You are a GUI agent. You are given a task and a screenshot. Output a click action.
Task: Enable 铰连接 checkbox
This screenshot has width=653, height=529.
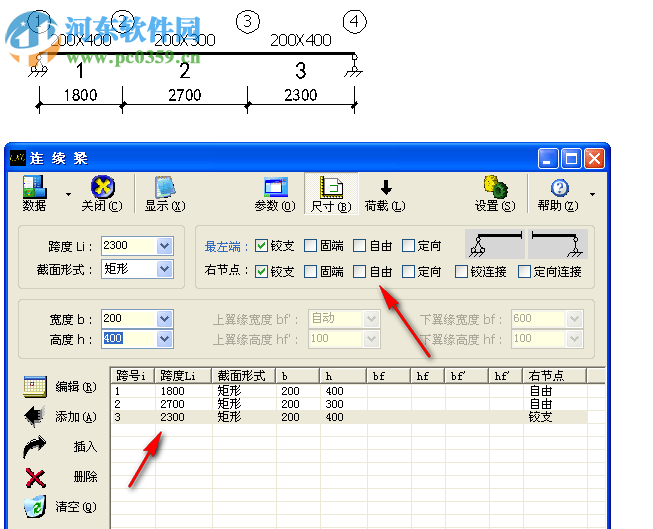tap(461, 272)
